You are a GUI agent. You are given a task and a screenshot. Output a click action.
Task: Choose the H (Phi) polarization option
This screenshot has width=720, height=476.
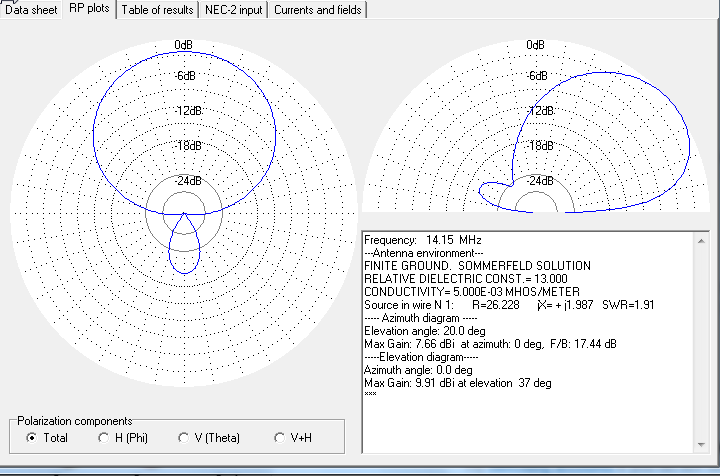coord(103,438)
